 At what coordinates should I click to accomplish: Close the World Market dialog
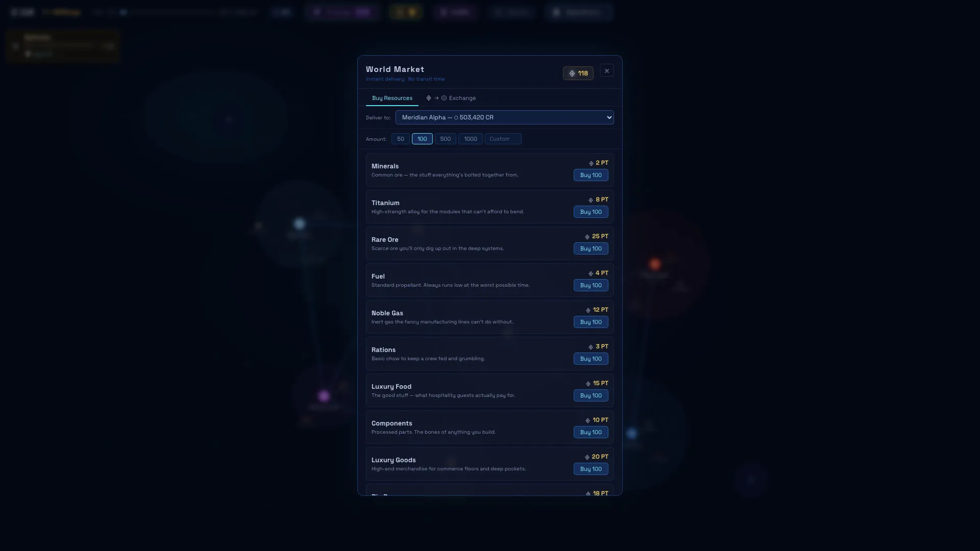(x=607, y=71)
